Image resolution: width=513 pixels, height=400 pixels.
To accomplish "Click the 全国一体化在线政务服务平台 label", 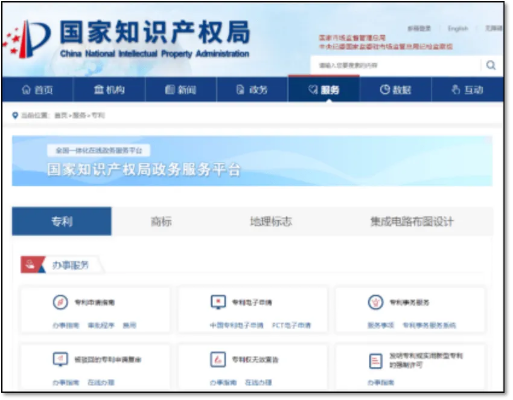I will click(99, 151).
